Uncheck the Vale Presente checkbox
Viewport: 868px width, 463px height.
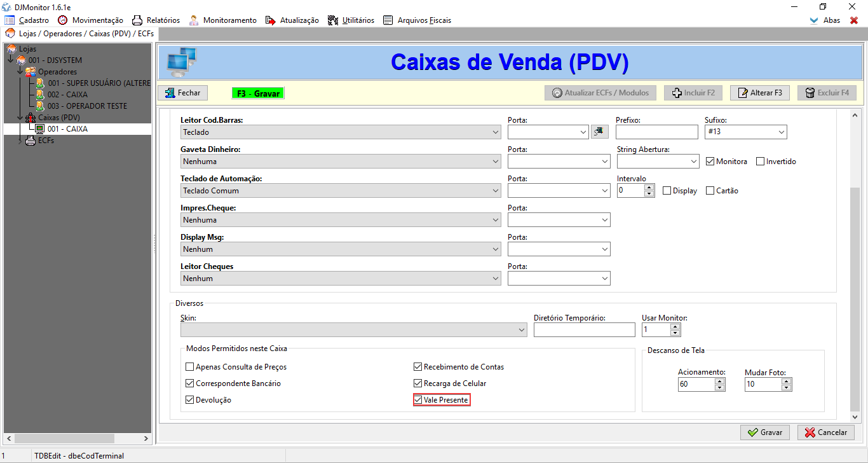tap(418, 400)
